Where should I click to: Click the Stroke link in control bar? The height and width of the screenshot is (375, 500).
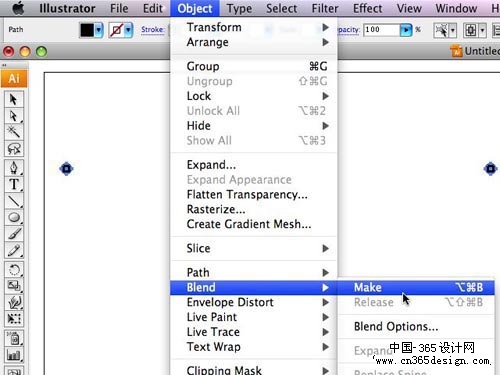[x=152, y=30]
